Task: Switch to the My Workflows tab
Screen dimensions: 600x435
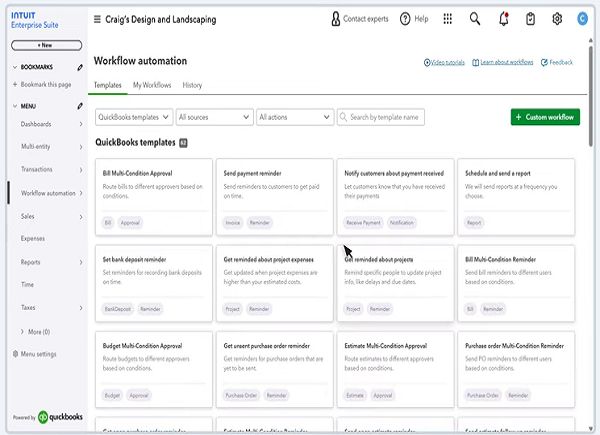Action: tap(151, 85)
